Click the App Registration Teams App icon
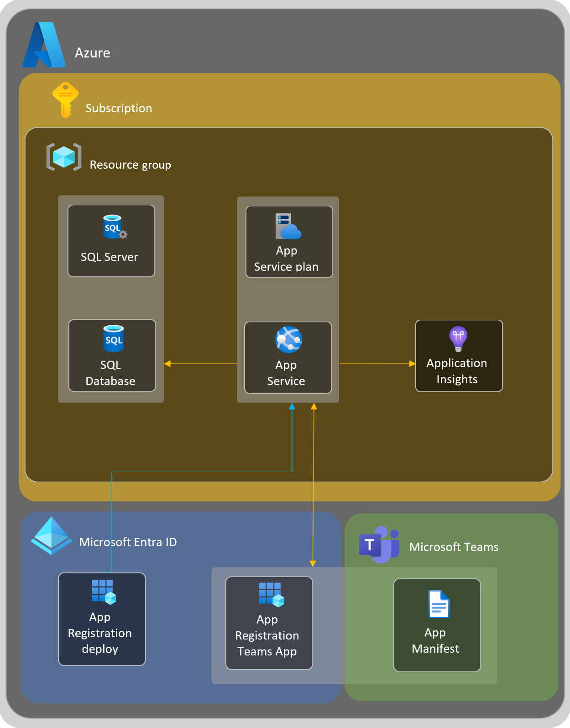Image resolution: width=570 pixels, height=728 pixels. 272,595
